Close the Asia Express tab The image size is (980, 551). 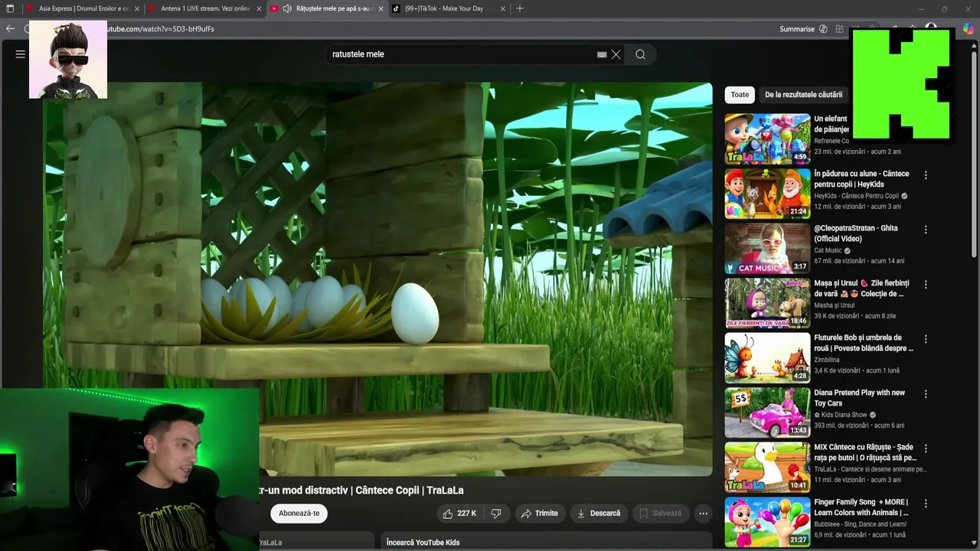[137, 9]
